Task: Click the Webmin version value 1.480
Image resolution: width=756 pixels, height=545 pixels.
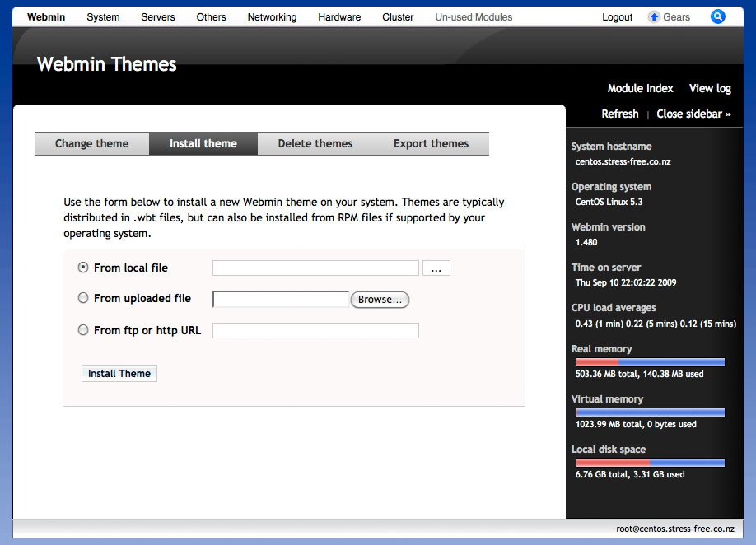Action: pyautogui.click(x=586, y=242)
